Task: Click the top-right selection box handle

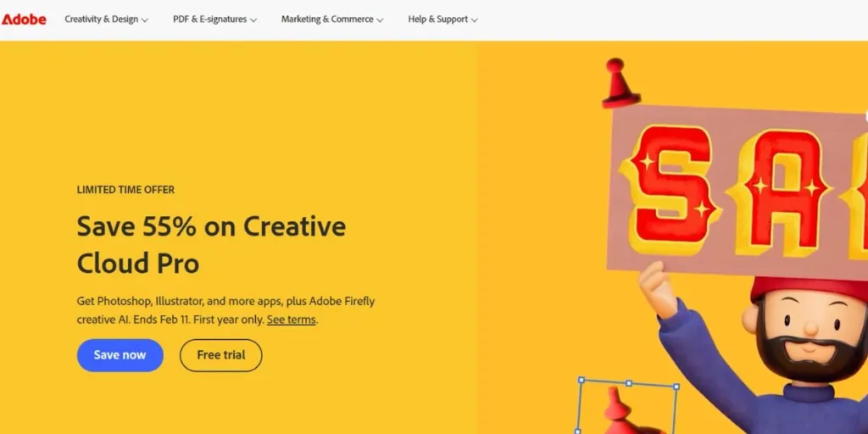Action: click(x=676, y=387)
